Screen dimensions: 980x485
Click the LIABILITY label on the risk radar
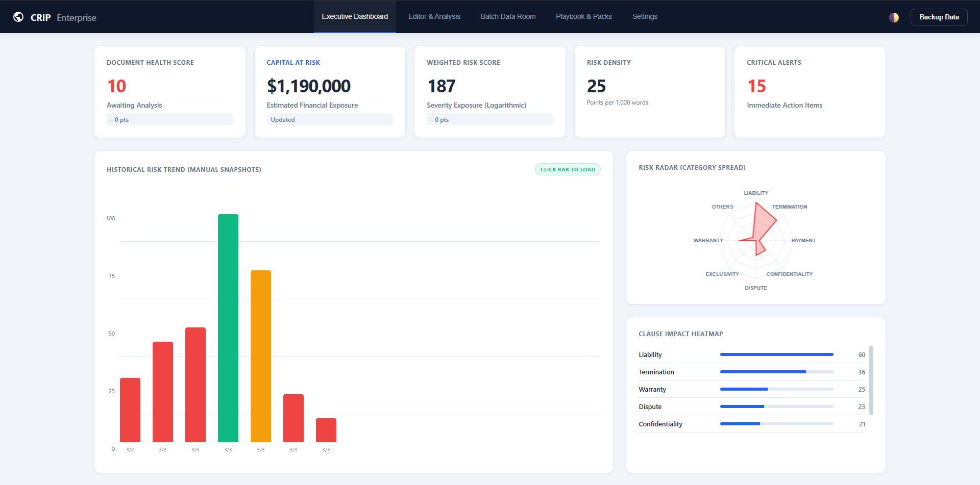click(756, 193)
